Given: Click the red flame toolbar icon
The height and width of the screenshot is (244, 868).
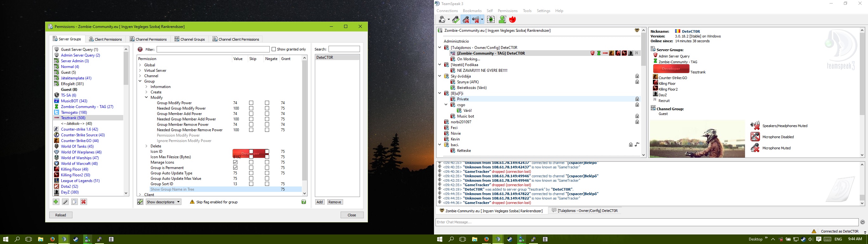Looking at the screenshot, I should click(512, 20).
